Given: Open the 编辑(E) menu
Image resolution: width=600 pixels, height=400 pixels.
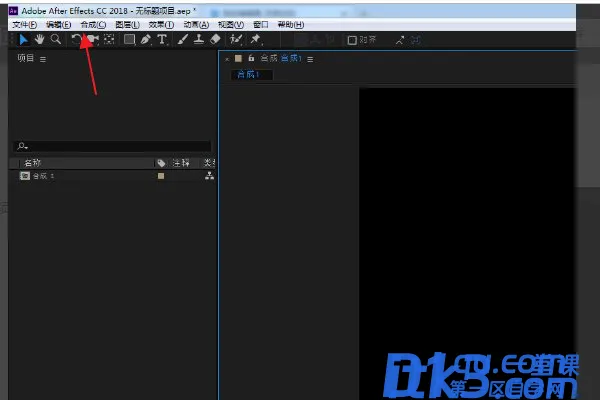Looking at the screenshot, I should tap(58, 25).
